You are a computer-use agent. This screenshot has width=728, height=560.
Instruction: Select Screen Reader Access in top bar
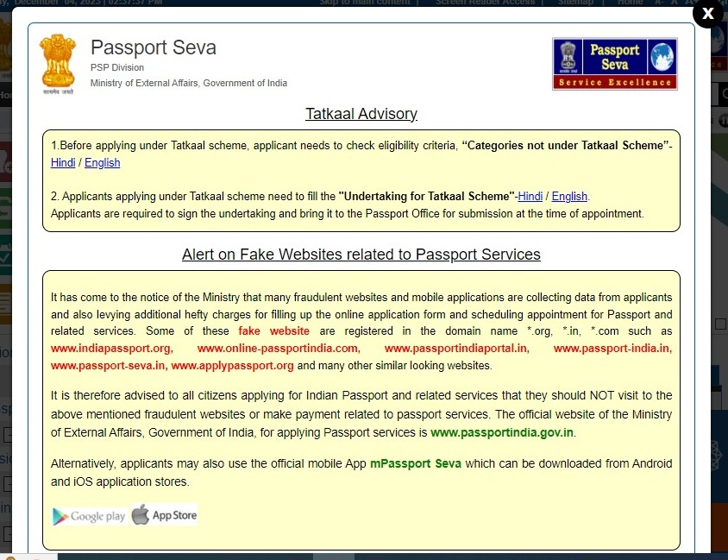click(x=485, y=3)
